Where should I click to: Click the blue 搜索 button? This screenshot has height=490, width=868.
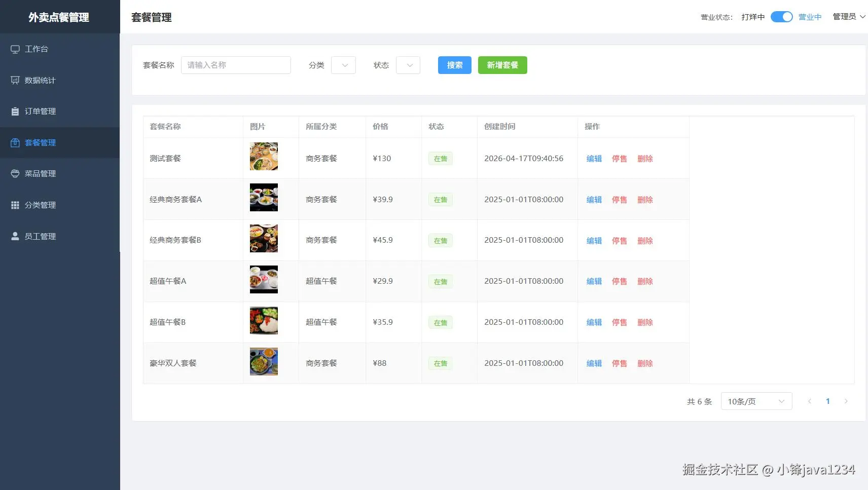point(455,65)
